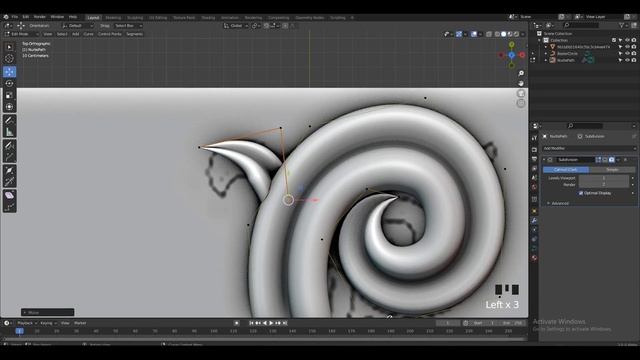Switch to the Sculpting workspace tab
This screenshot has height=360, width=640.
coord(135,18)
